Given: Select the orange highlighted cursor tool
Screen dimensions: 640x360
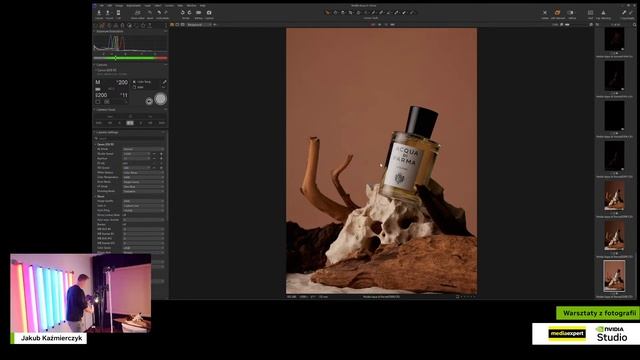Looking at the screenshot, I should 327,13.
